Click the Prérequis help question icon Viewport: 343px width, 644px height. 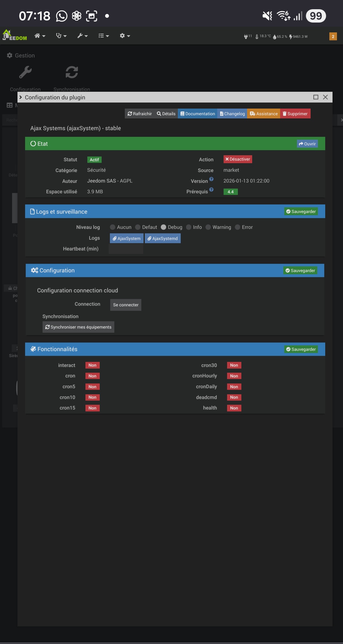point(212,190)
